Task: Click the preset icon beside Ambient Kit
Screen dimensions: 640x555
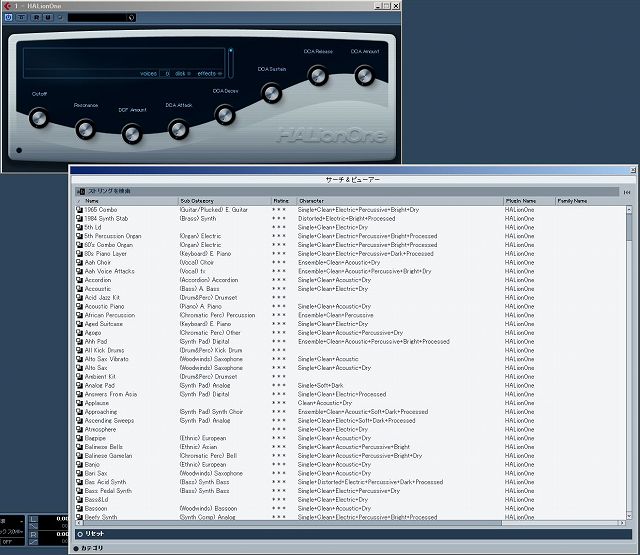Action: click(80, 377)
